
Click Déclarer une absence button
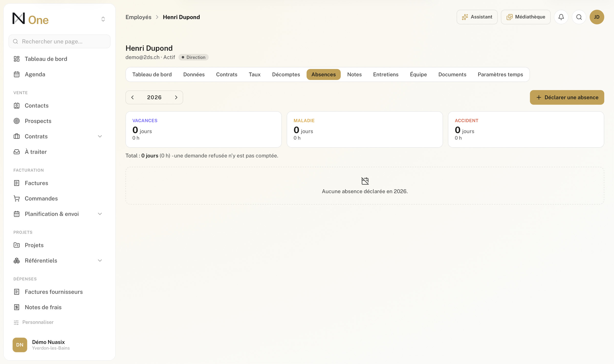[x=567, y=97]
